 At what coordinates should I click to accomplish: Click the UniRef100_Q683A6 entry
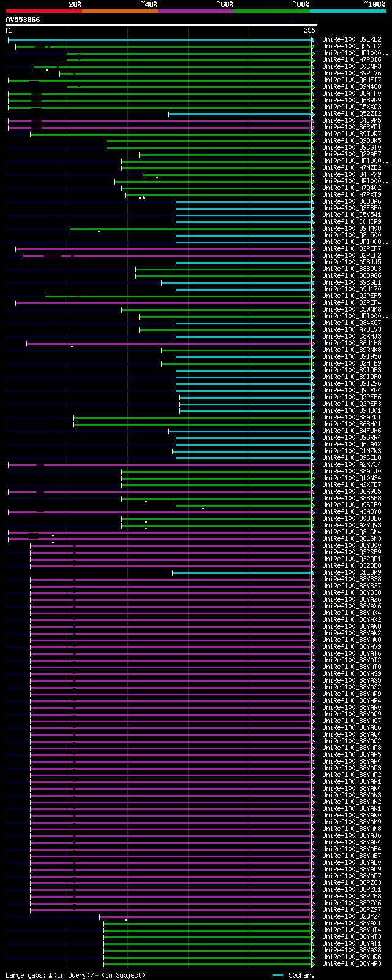pos(352,201)
